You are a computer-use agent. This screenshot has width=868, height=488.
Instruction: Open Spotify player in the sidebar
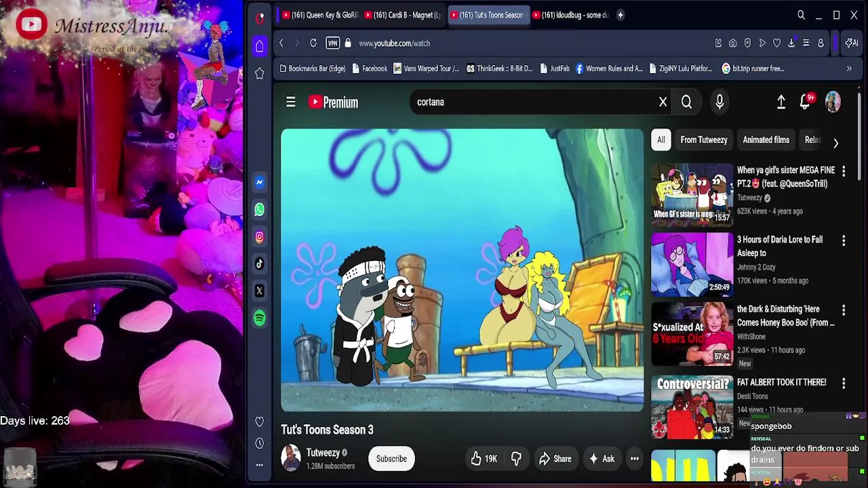(260, 318)
